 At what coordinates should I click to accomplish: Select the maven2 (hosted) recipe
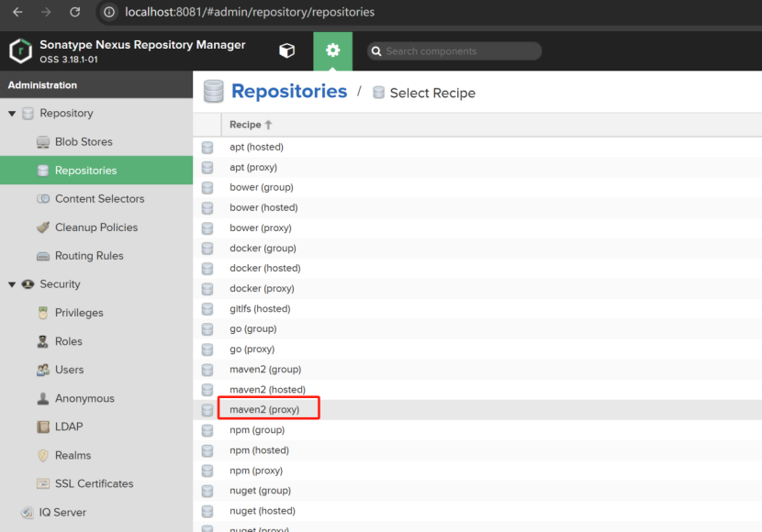point(477,390)
